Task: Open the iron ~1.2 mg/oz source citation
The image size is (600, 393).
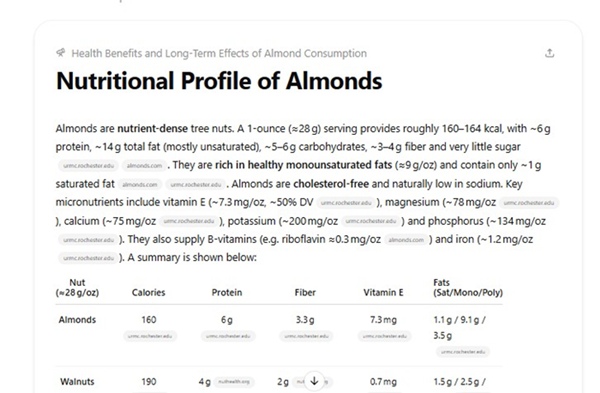Action: coord(88,258)
